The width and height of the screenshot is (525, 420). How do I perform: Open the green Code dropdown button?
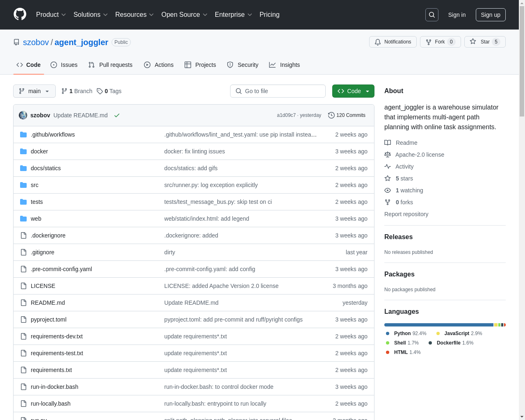(x=353, y=91)
